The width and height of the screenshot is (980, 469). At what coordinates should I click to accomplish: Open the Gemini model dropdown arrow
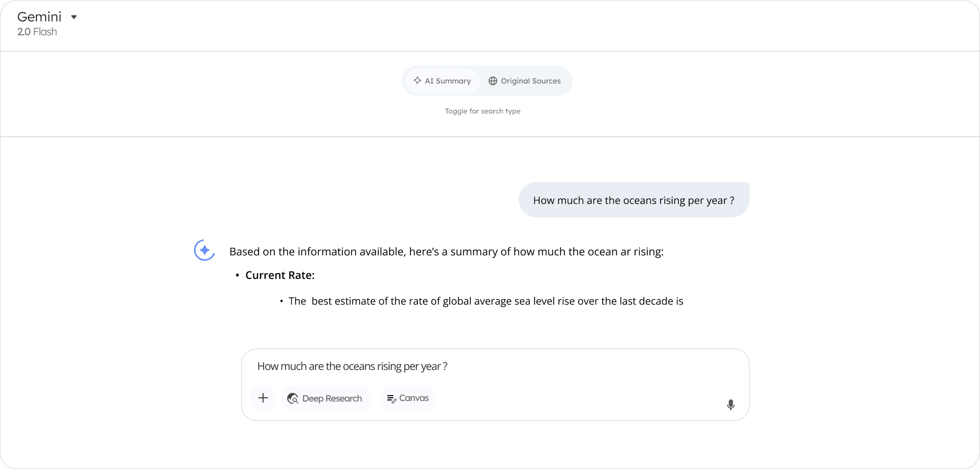74,17
